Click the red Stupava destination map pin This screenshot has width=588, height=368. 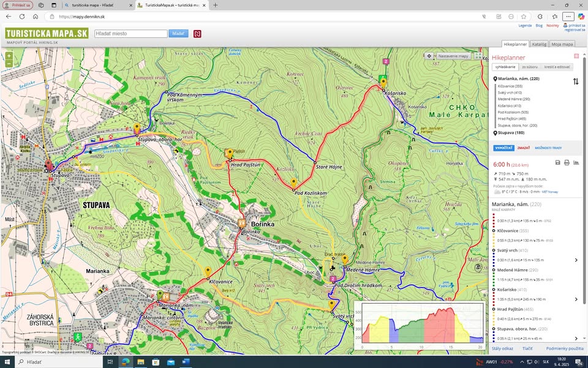tap(48, 164)
